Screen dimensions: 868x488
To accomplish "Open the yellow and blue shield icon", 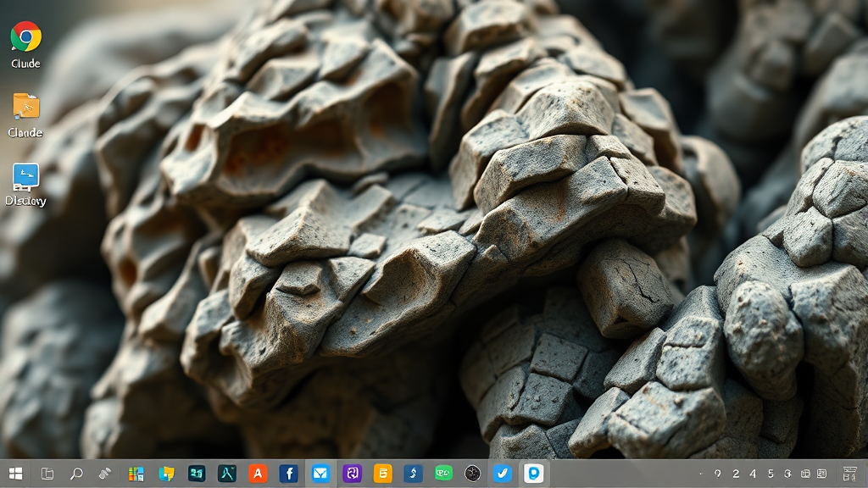I will 166,474.
